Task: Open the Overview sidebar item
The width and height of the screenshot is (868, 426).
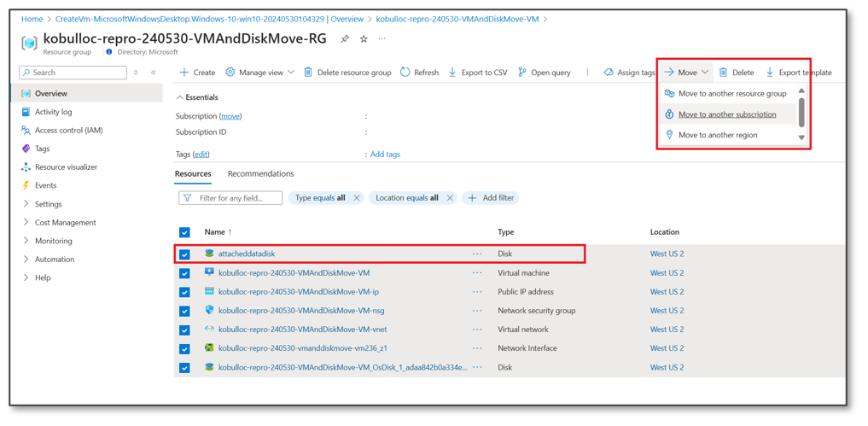Action: [x=87, y=94]
